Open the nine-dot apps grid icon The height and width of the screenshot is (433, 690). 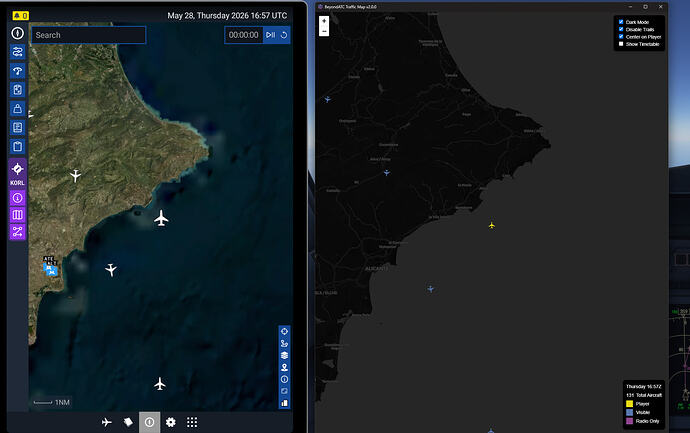[192, 422]
